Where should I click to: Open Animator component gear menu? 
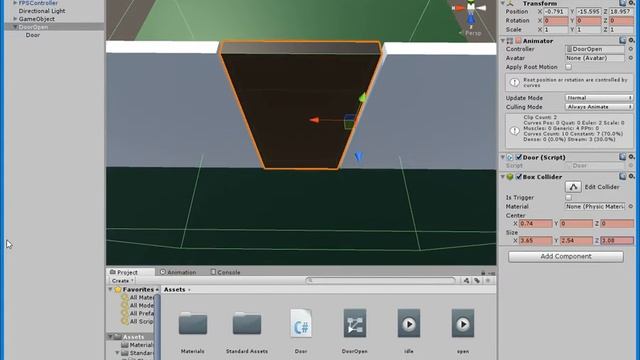click(631, 40)
